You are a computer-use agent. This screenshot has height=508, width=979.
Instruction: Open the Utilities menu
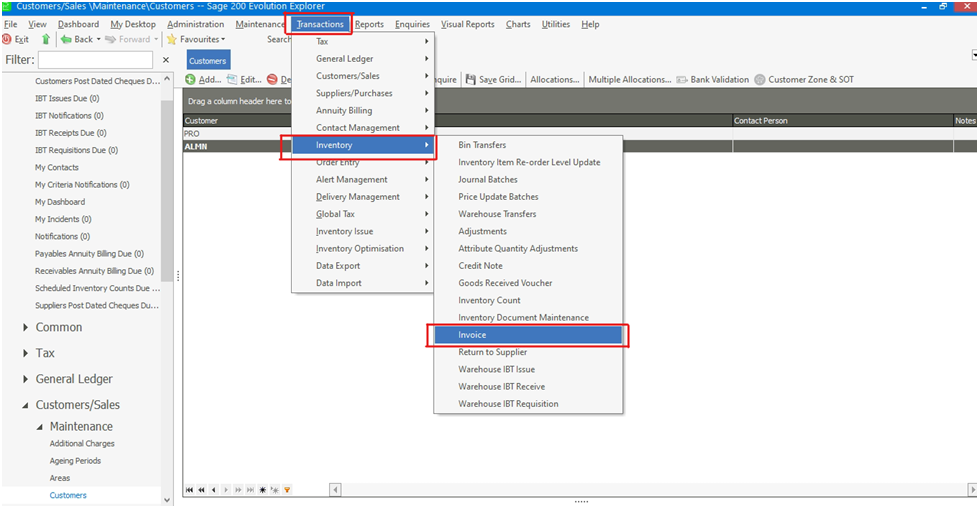(x=556, y=24)
